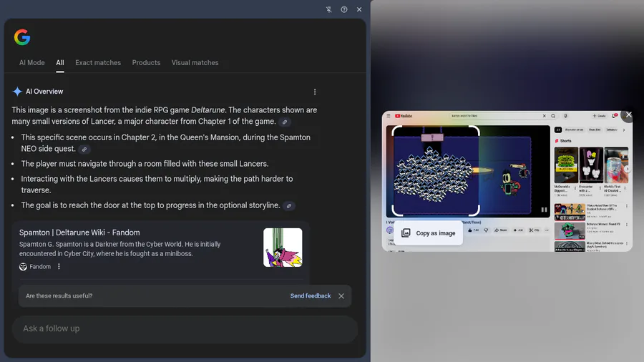Switch to the Products tab
Screen dimensions: 644x362
coord(146,63)
